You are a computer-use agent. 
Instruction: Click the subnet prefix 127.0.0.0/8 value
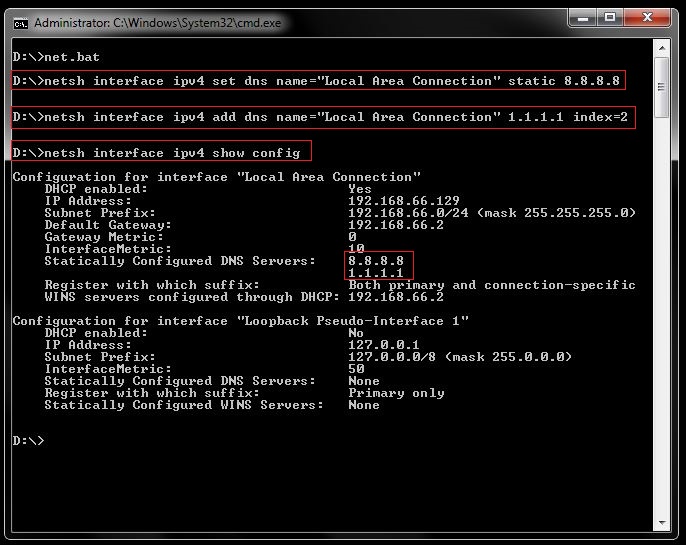click(x=392, y=357)
